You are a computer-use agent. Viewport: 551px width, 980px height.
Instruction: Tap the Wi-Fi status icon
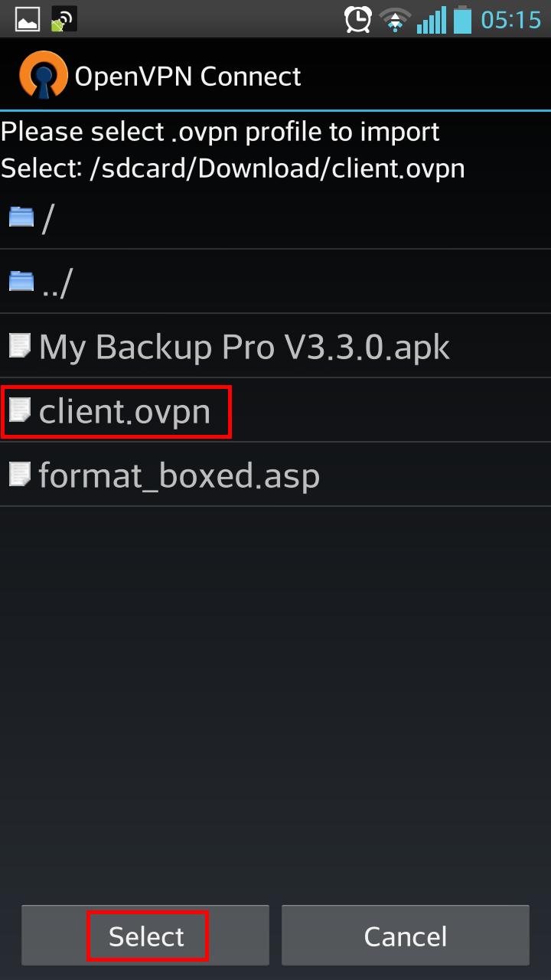coord(395,19)
